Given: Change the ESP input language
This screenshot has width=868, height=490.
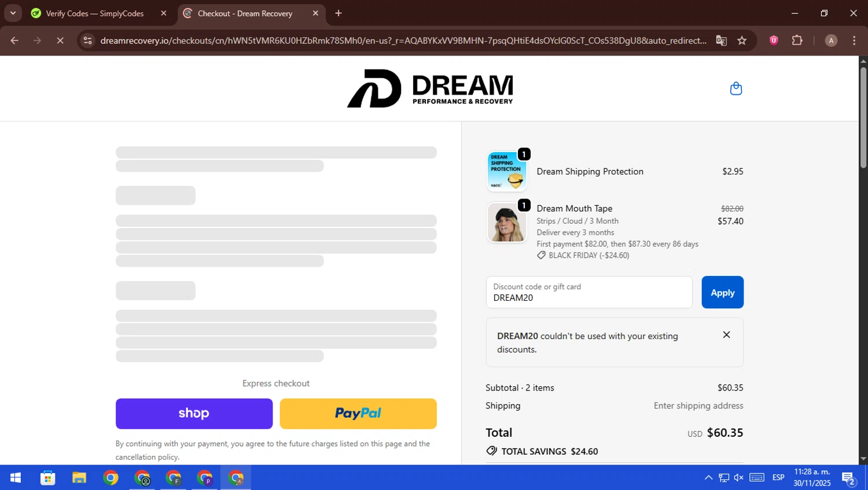Looking at the screenshot, I should click(778, 478).
